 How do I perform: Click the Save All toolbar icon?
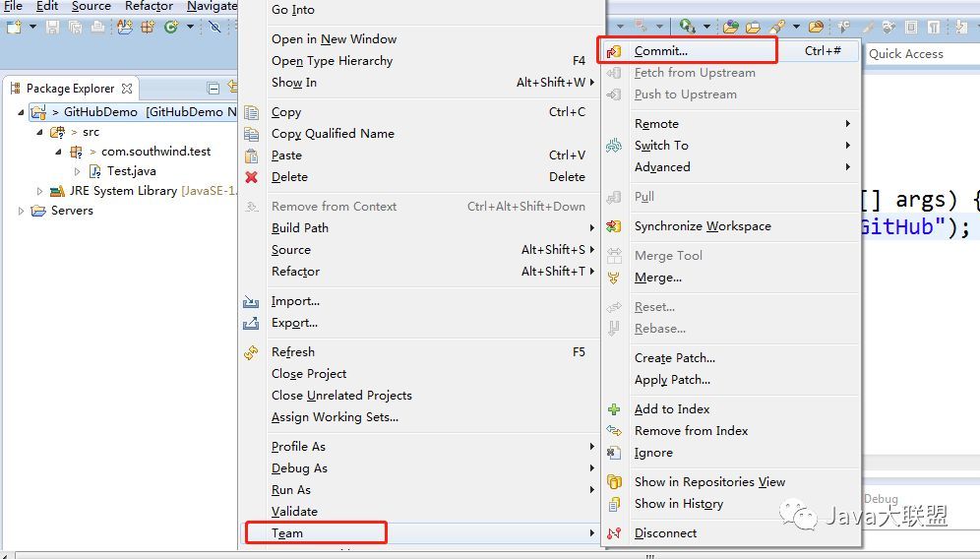pyautogui.click(x=75, y=27)
